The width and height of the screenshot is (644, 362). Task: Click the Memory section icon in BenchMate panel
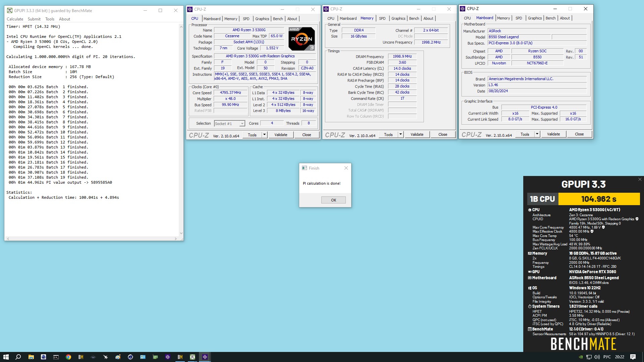pyautogui.click(x=530, y=253)
